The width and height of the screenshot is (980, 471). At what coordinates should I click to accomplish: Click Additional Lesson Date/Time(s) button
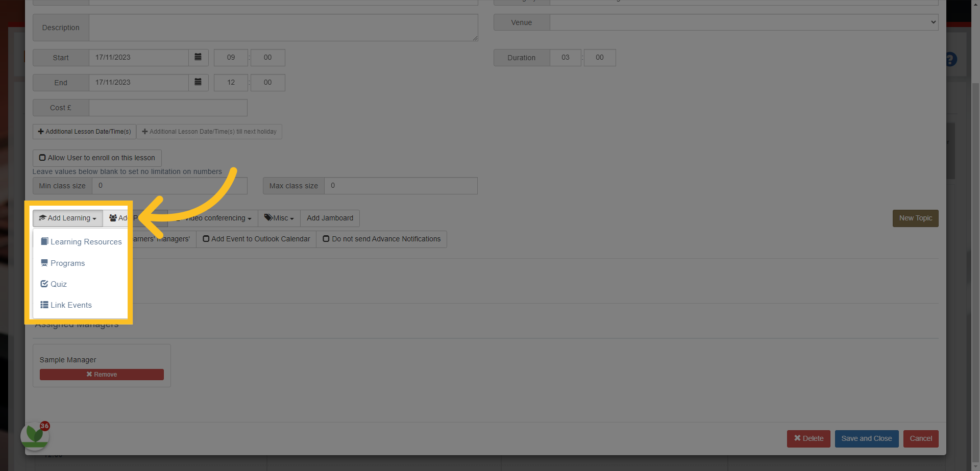tap(85, 132)
